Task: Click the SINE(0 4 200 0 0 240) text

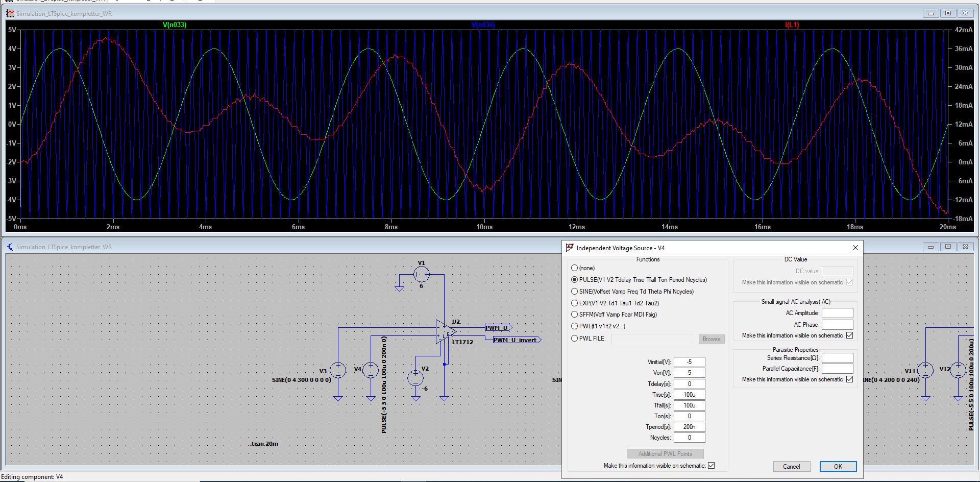Action: tap(891, 380)
